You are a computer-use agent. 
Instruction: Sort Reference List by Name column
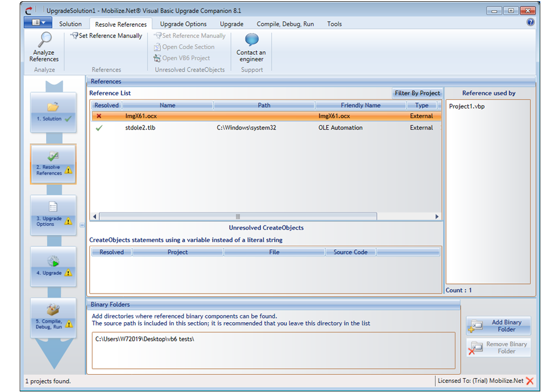pyautogui.click(x=168, y=106)
